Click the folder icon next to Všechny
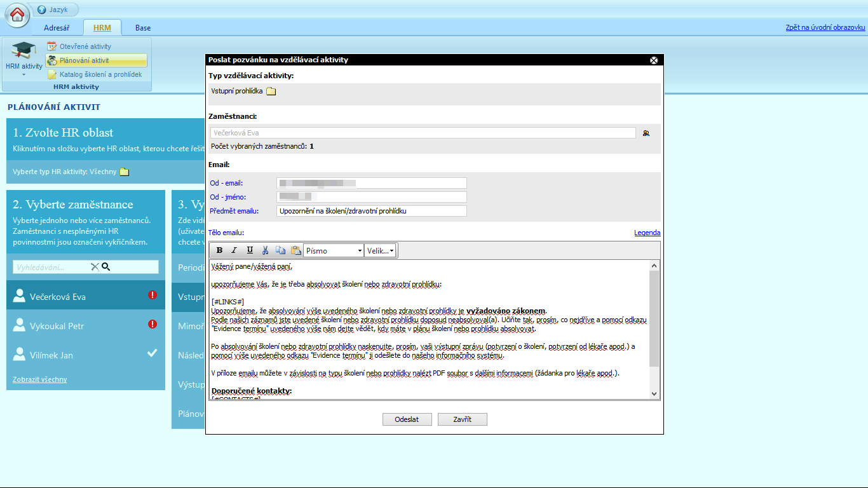 [125, 172]
